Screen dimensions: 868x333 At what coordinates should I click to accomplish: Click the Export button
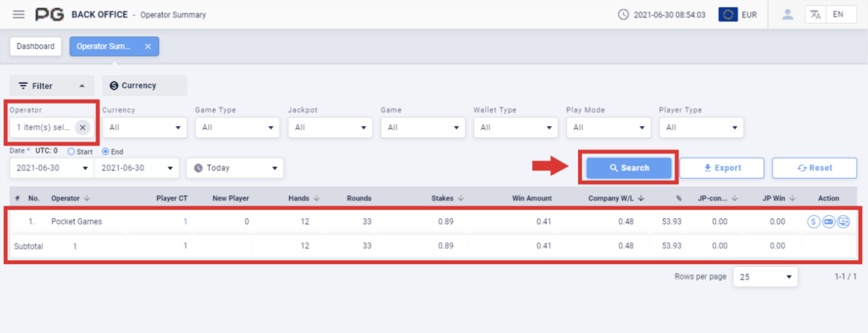[722, 167]
